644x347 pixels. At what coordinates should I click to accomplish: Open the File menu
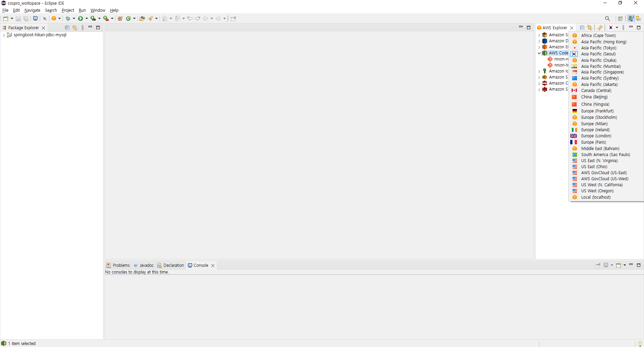pyautogui.click(x=5, y=10)
